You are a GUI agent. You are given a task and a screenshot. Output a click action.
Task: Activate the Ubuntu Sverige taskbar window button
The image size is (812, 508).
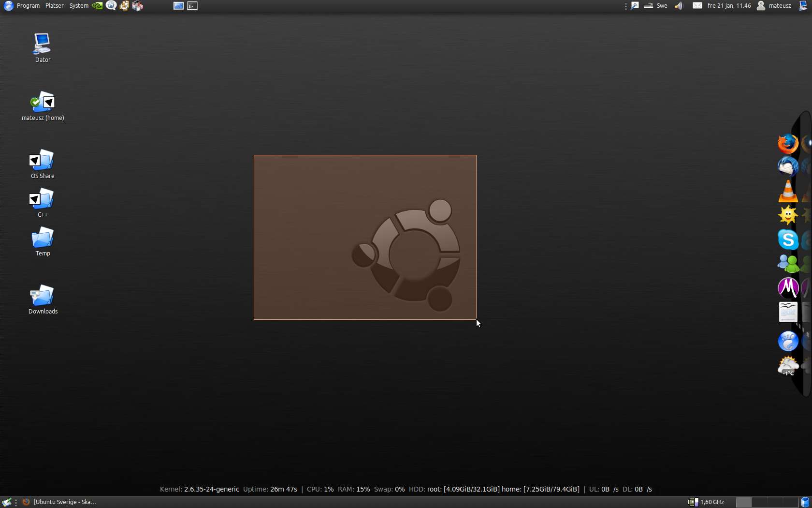coord(59,502)
